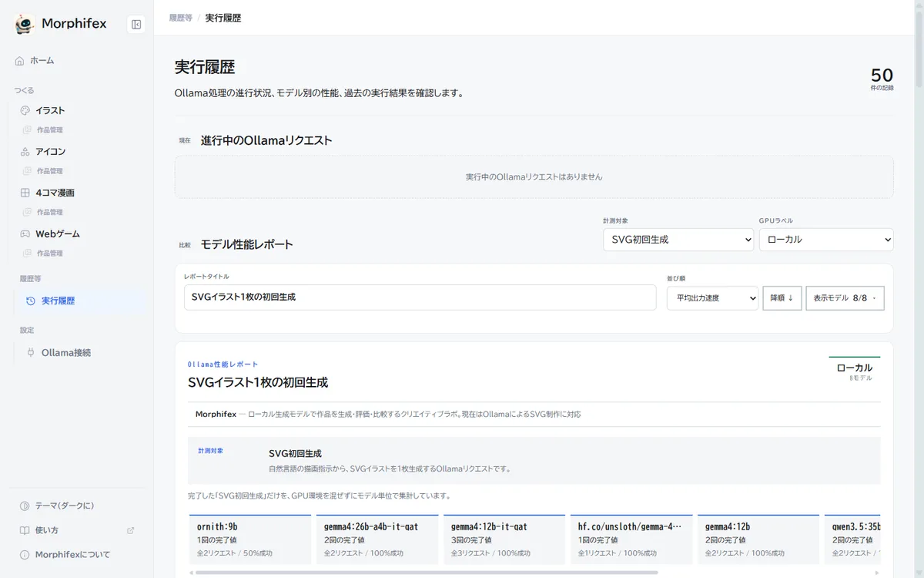Open the ホーム home icon
This screenshot has width=924, height=578.
coord(20,61)
